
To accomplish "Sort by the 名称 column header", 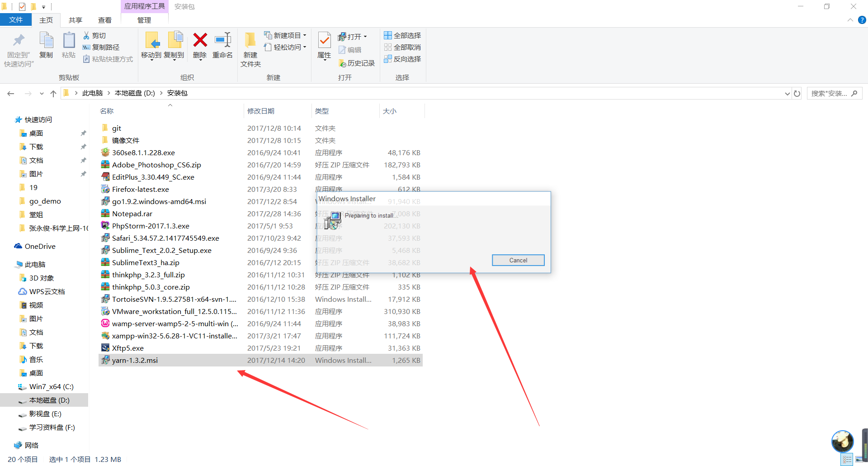I will coord(107,111).
